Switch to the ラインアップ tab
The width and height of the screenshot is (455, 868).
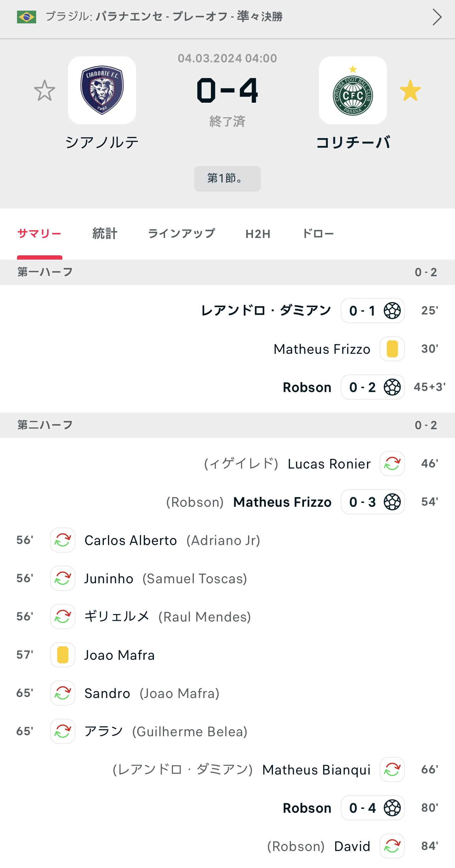[x=181, y=234]
